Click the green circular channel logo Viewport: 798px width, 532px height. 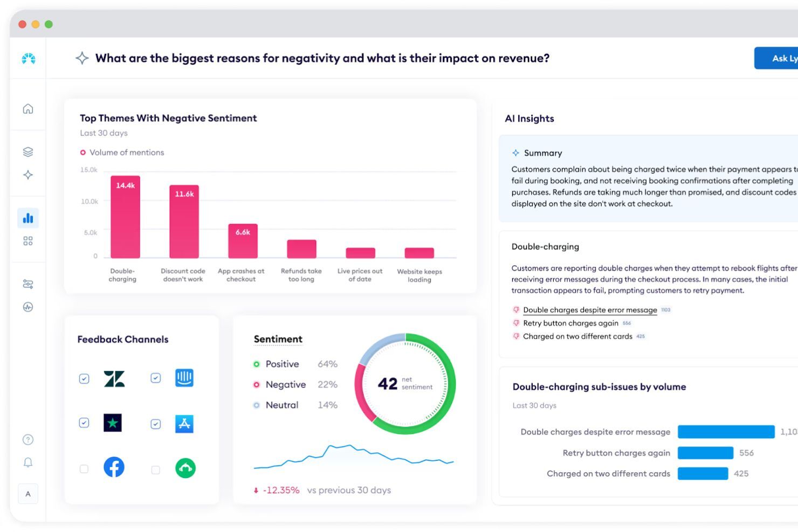tap(185, 468)
